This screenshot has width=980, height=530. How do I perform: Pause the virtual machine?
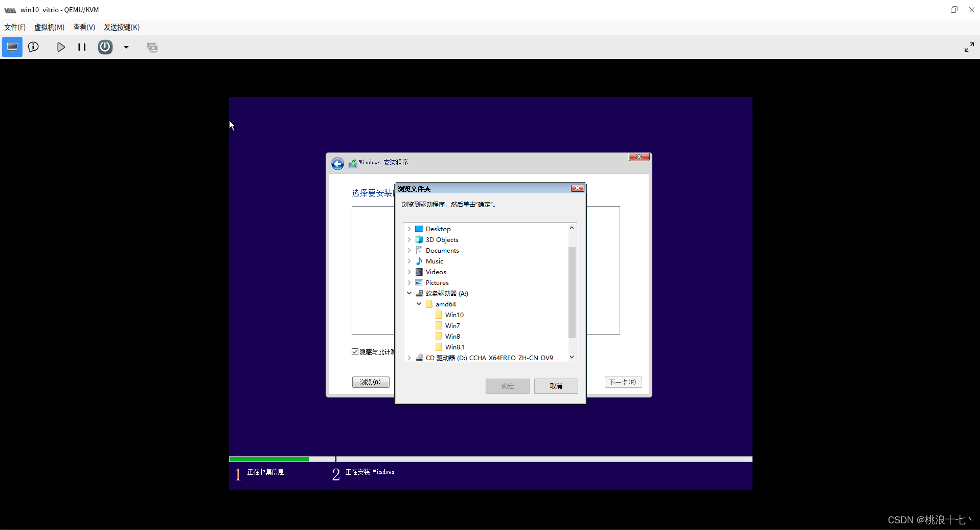pos(82,47)
